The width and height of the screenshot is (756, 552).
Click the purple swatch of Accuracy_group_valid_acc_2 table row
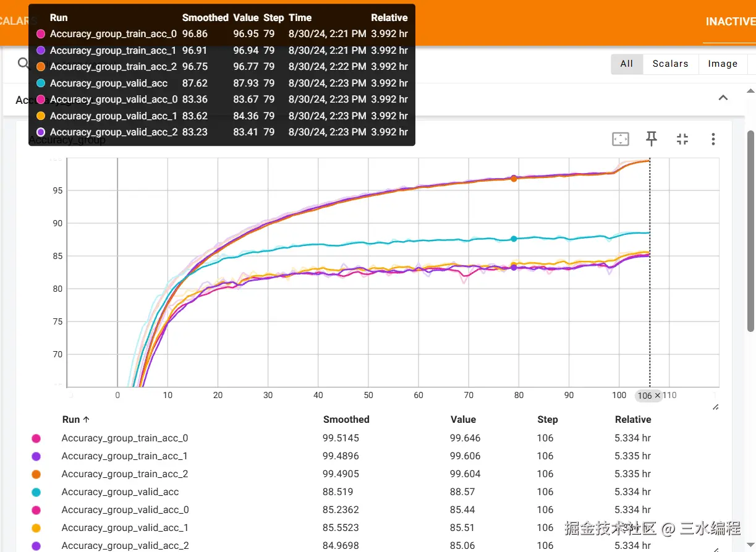pos(36,546)
